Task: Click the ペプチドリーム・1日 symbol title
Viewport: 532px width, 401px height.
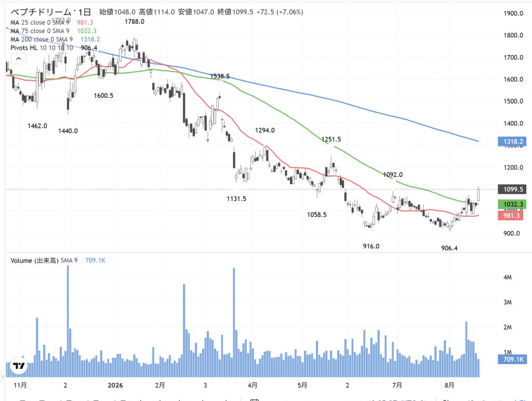Action: (x=51, y=12)
